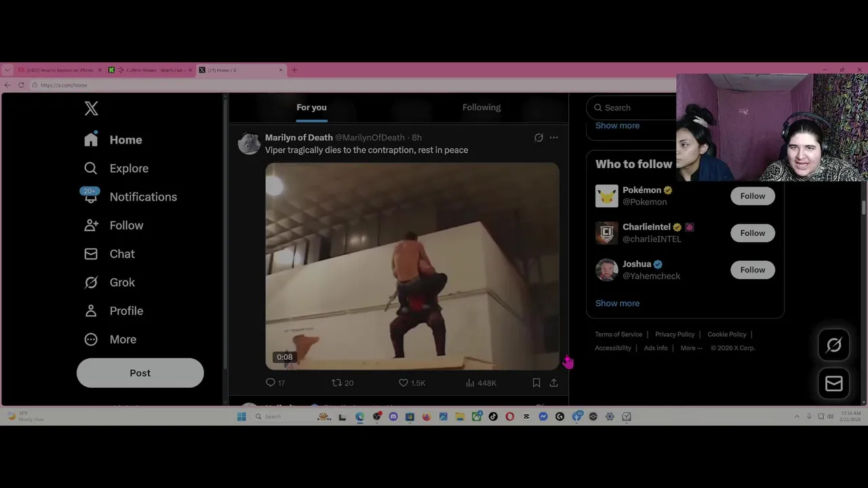Click the Grok explain icon on the post
The image size is (868, 488).
[x=538, y=138]
